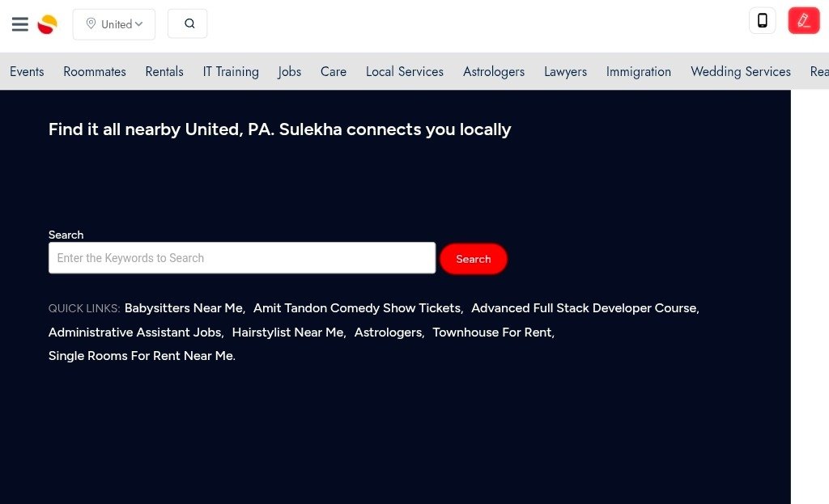Navigate to the Jobs tab
The width and height of the screenshot is (829, 504).
[289, 71]
